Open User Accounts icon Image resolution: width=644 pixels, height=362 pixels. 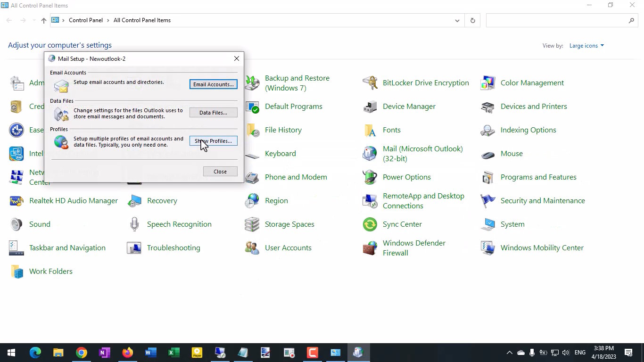252,248
